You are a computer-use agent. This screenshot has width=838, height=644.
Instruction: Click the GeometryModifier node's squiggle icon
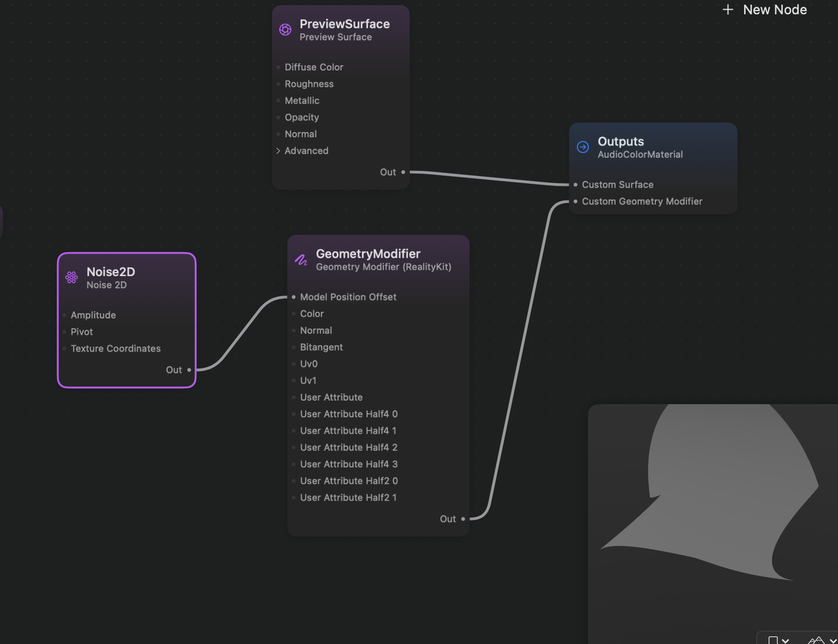click(301, 260)
